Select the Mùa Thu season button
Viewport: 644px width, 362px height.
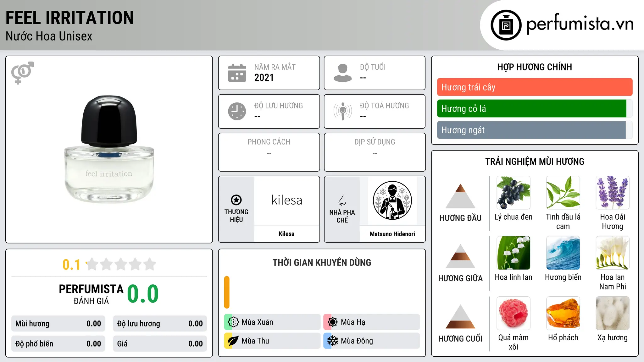tap(272, 341)
